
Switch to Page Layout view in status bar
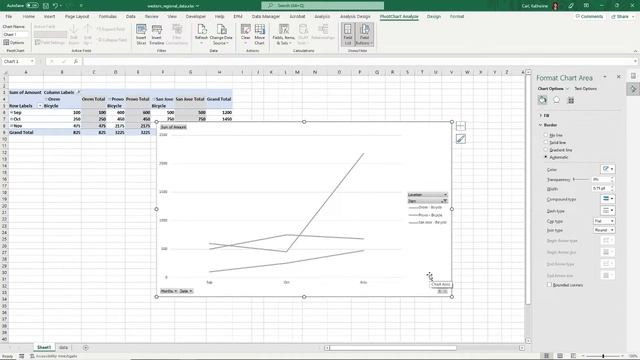560,356
